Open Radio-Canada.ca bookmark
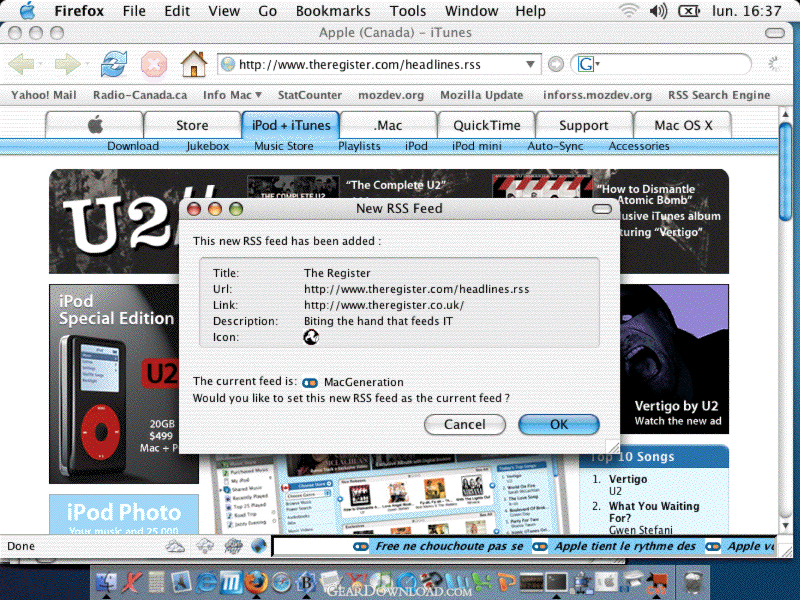 [140, 95]
